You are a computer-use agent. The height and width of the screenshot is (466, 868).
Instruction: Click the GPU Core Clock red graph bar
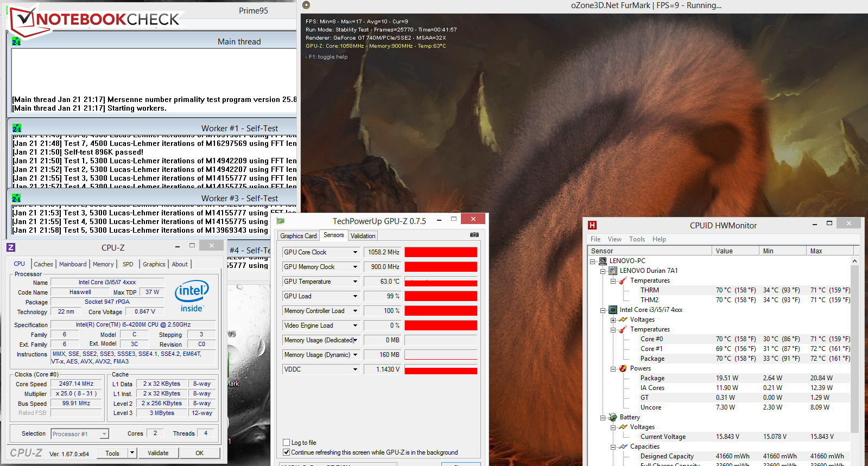(x=441, y=252)
